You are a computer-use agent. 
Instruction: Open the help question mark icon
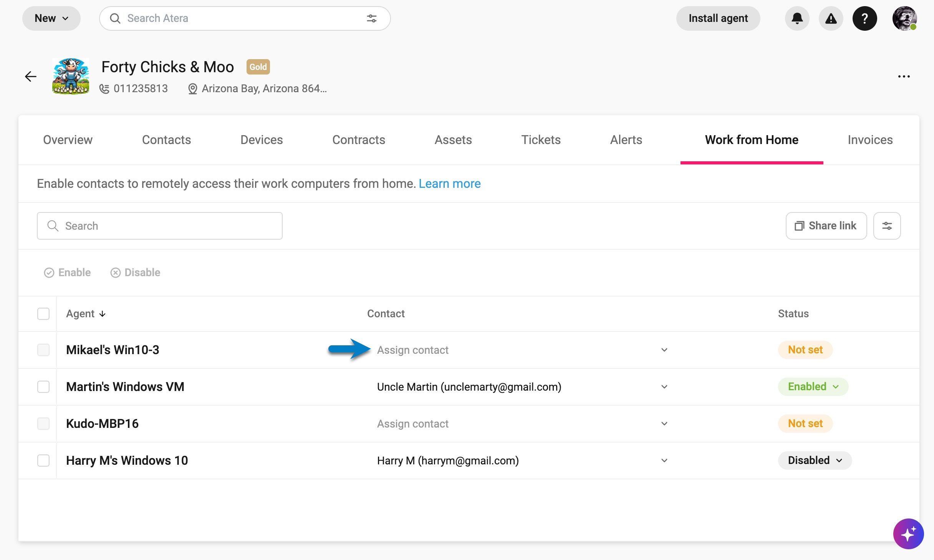864,18
